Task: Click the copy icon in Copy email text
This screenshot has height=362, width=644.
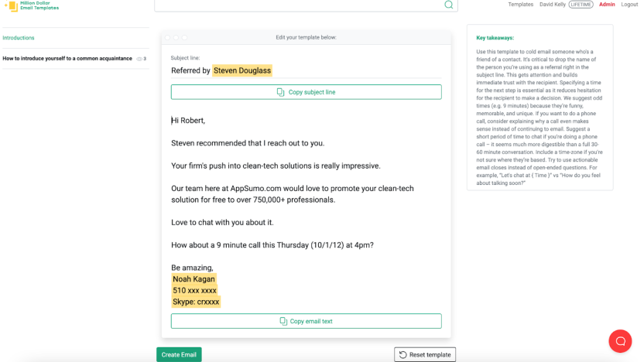Action: pos(283,321)
